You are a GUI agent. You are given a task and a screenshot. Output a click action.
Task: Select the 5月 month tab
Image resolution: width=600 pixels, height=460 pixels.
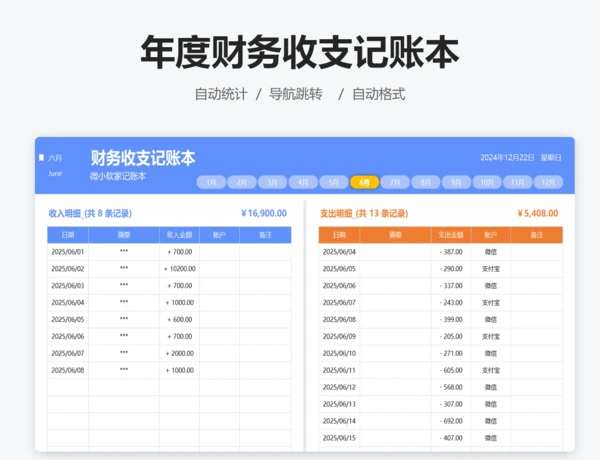334,182
